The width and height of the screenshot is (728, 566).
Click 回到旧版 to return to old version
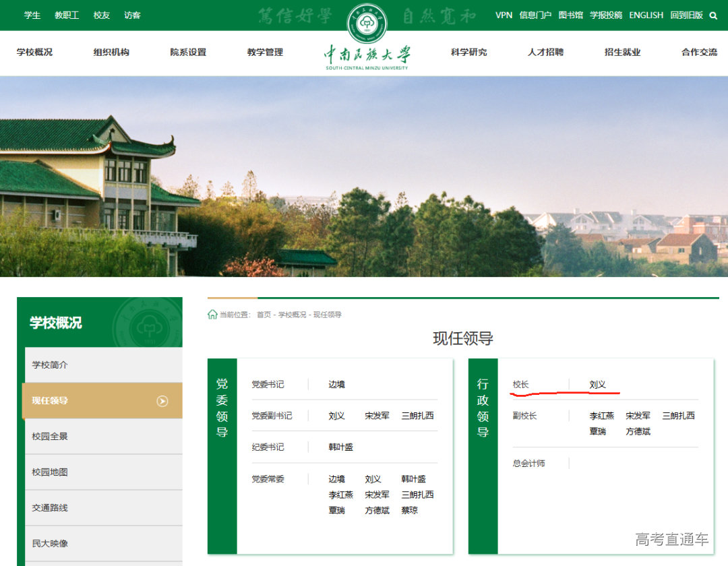point(686,15)
